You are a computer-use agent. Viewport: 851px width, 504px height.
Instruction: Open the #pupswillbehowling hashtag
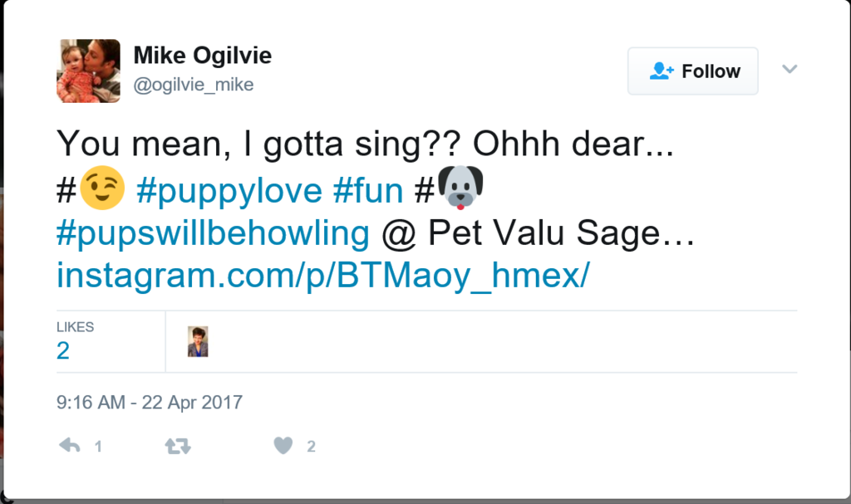[x=213, y=234]
